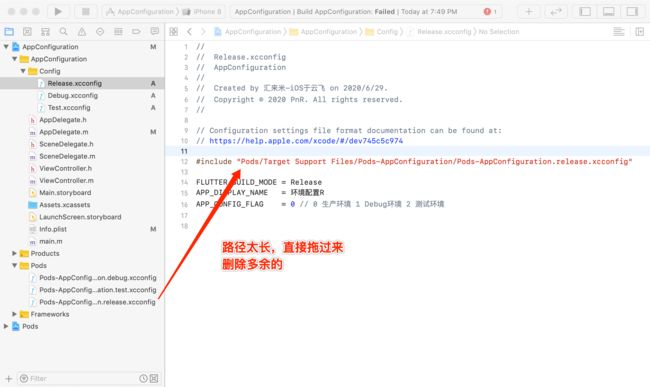Toggle the navigator panel visibility

tap(585, 12)
